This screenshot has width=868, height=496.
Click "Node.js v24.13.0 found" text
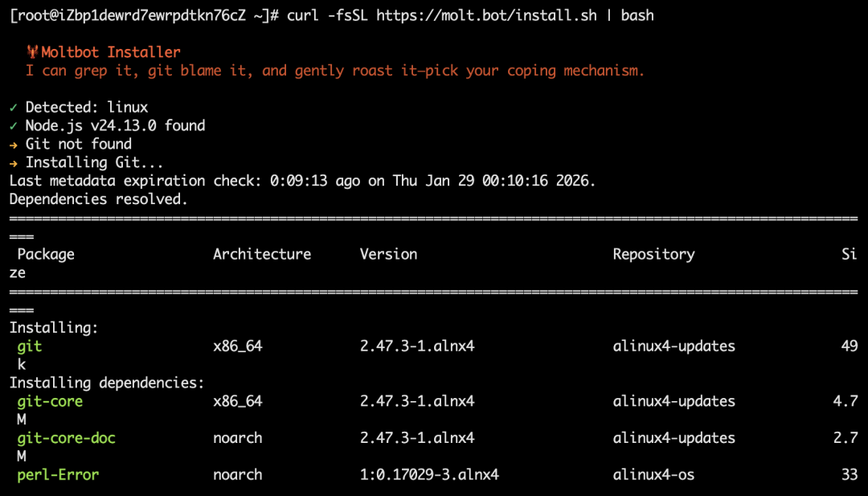(x=115, y=125)
